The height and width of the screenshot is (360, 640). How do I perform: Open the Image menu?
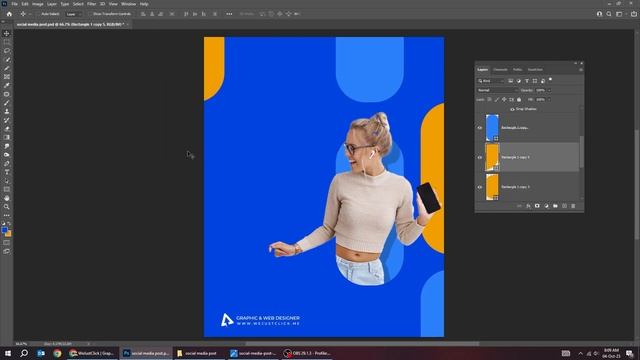coord(38,4)
